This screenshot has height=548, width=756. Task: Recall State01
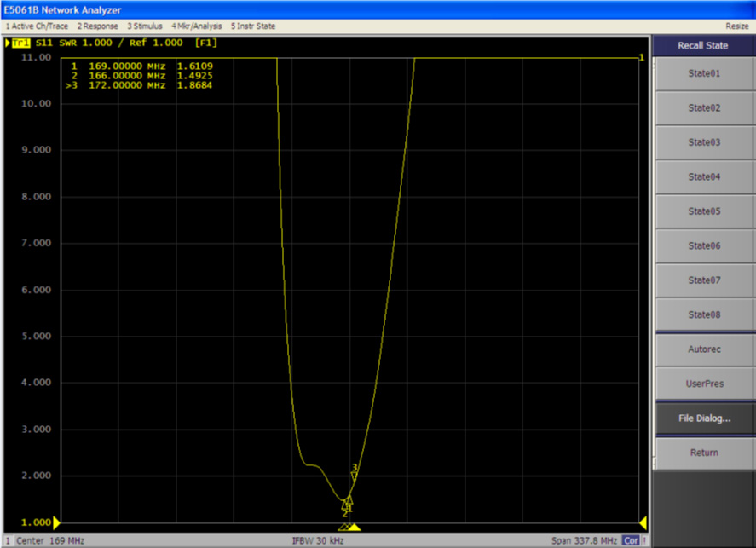point(703,73)
